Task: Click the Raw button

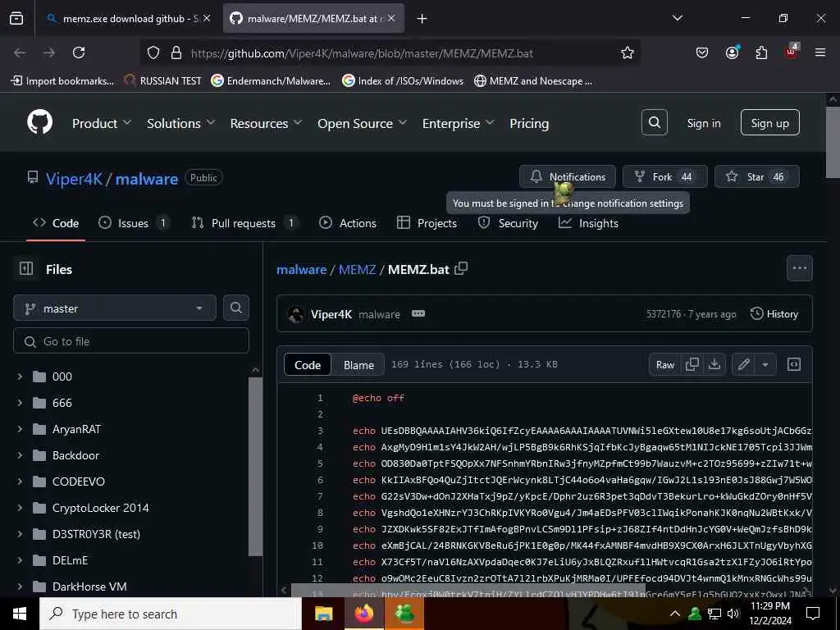Action: pos(665,364)
